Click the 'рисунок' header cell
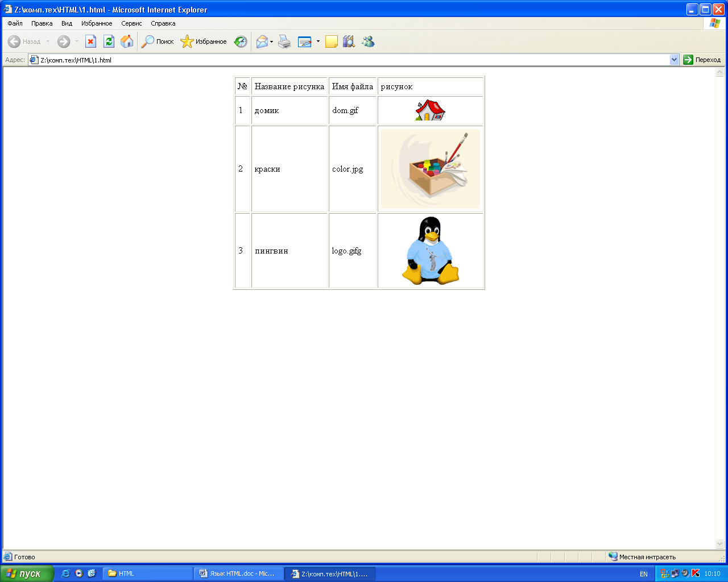This screenshot has width=728, height=582. (x=431, y=86)
